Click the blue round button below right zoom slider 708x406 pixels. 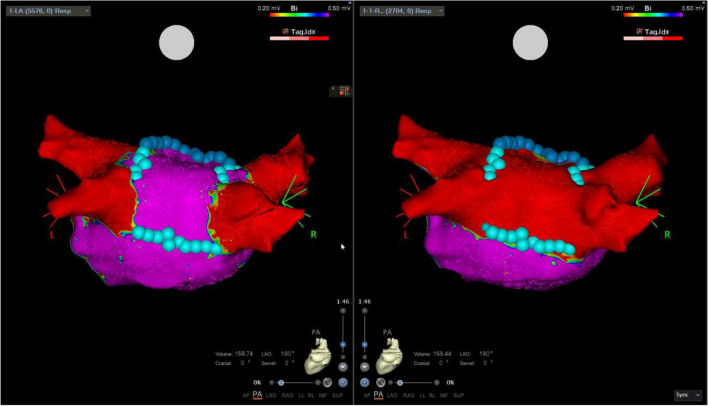(365, 382)
